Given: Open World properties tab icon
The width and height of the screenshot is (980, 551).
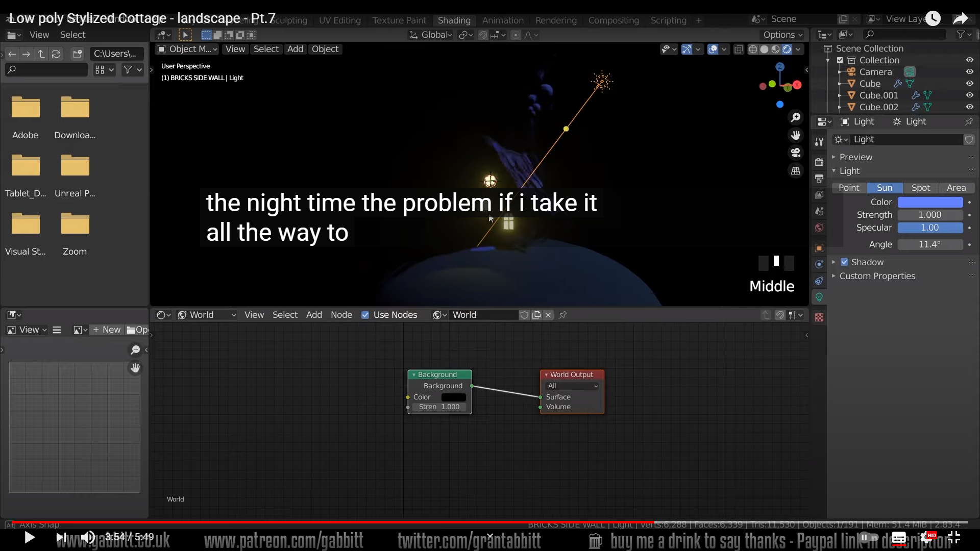Looking at the screenshot, I should coord(819,228).
